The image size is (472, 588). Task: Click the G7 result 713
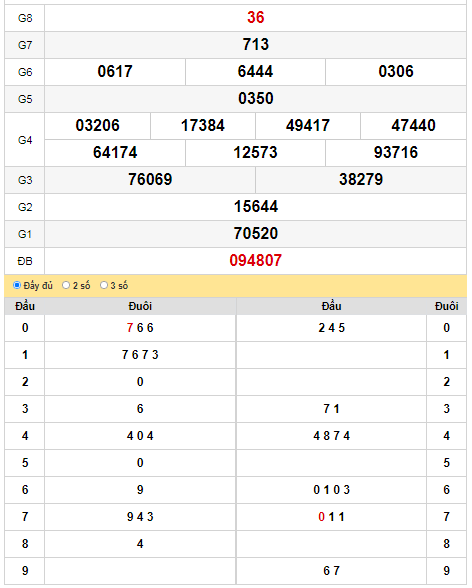(255, 45)
